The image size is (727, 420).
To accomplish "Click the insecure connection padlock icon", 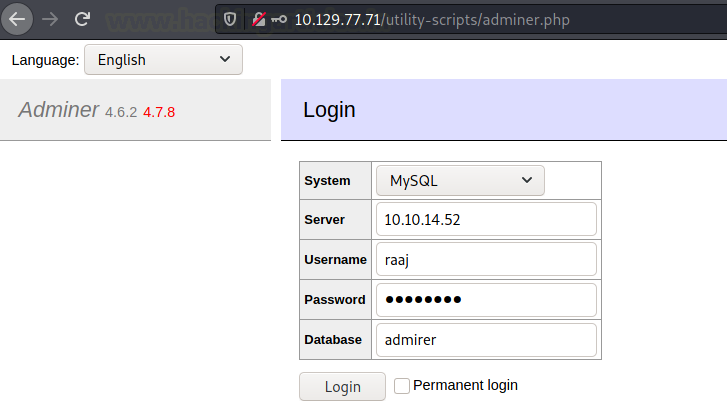I will click(x=259, y=19).
